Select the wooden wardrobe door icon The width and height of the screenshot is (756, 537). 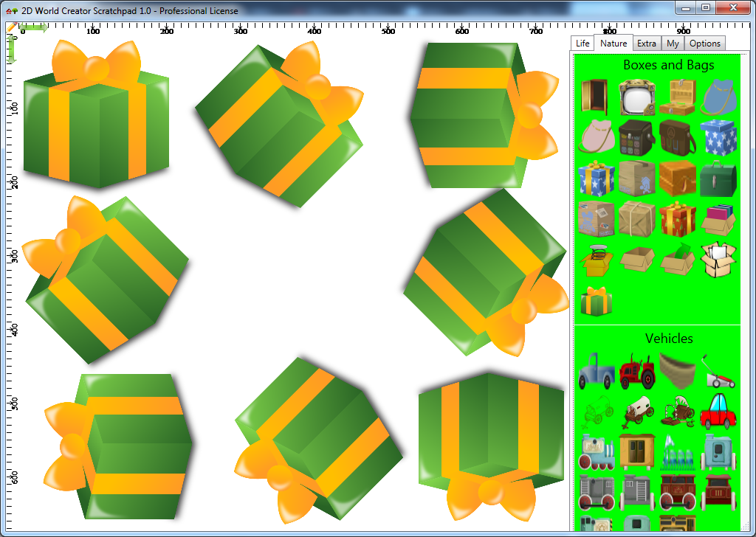[x=595, y=98]
